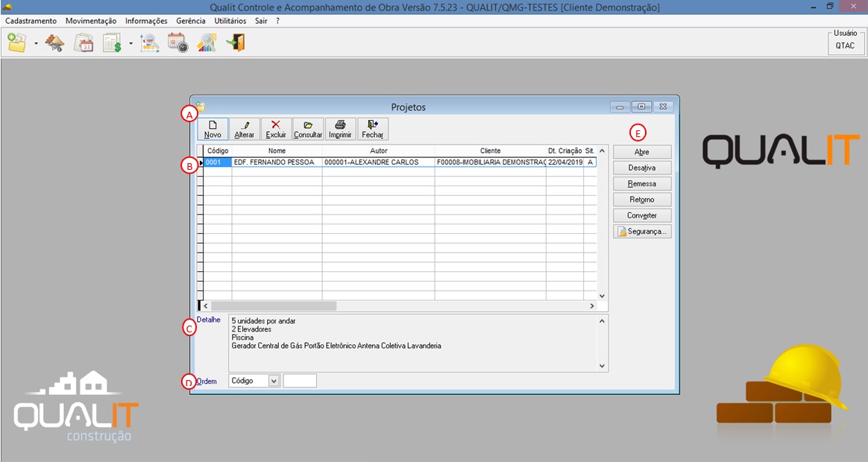Maximize the Projetos window
Image resolution: width=868 pixels, height=462 pixels.
tap(641, 107)
